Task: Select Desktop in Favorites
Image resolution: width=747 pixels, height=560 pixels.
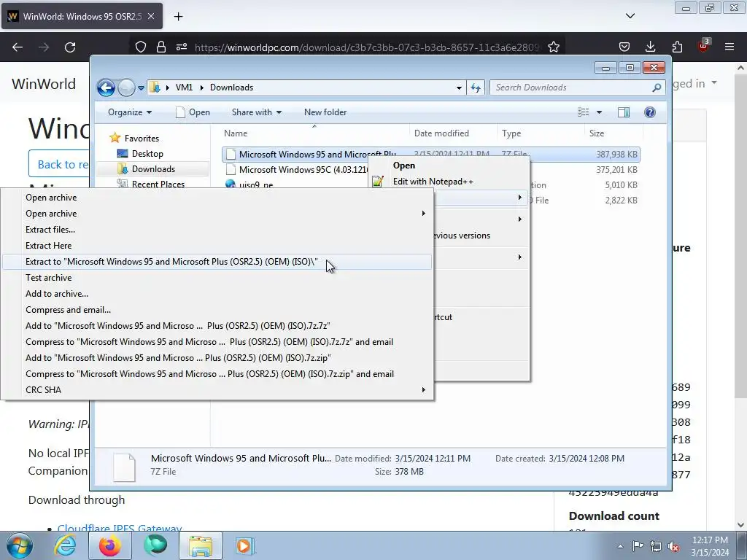Action: click(147, 154)
